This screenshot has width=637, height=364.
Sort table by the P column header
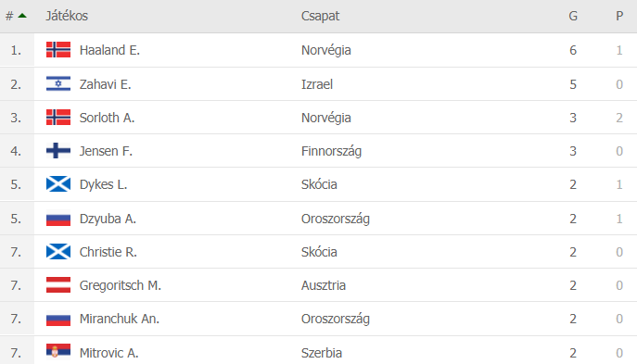point(619,16)
